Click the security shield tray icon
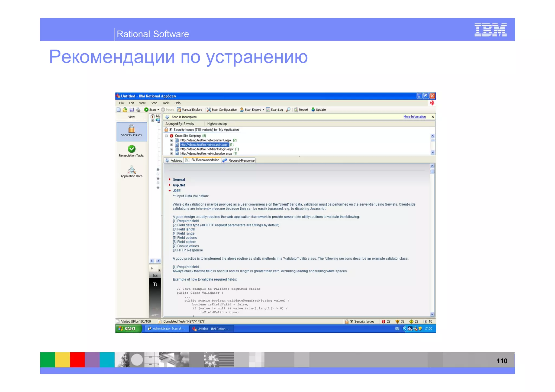The height and width of the screenshot is (392, 555). [420, 329]
